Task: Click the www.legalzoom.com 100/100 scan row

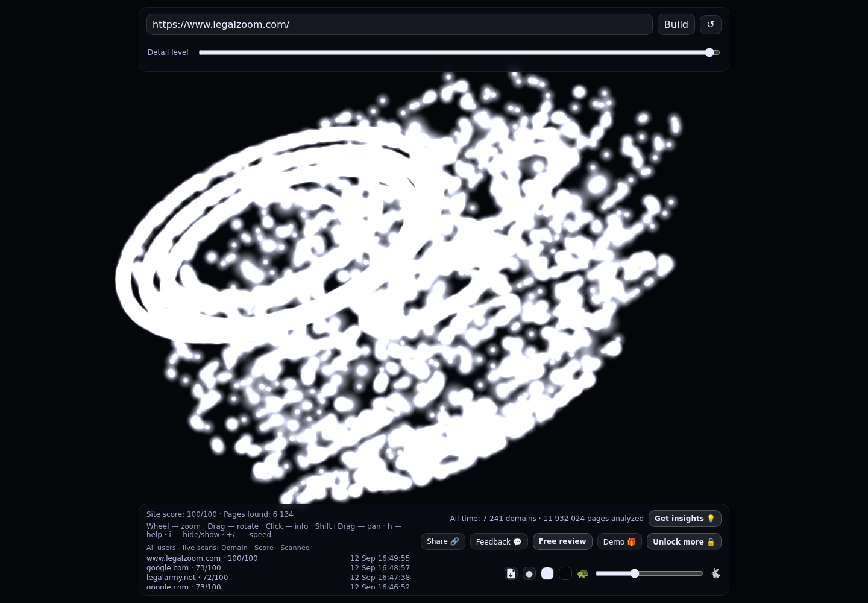Action: (x=278, y=558)
